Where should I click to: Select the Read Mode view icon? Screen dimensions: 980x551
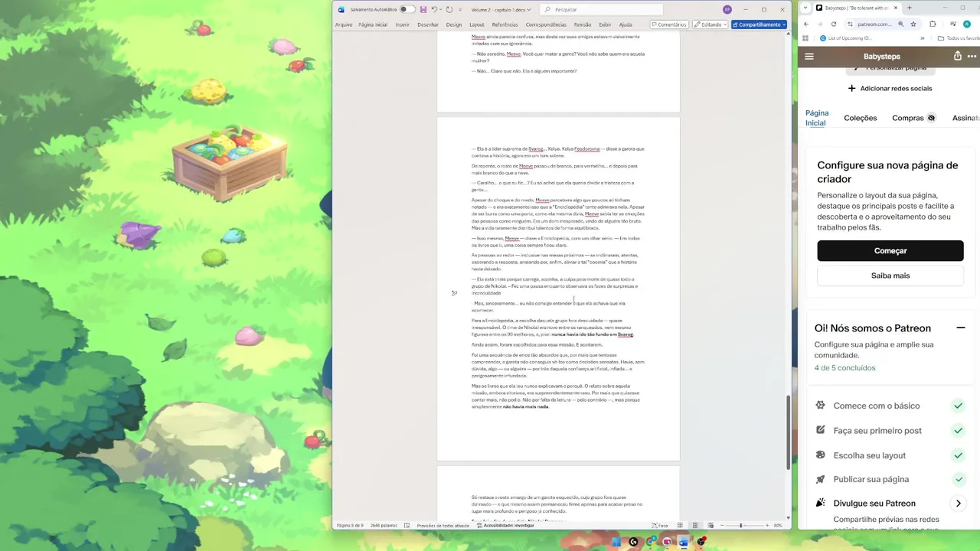click(679, 526)
